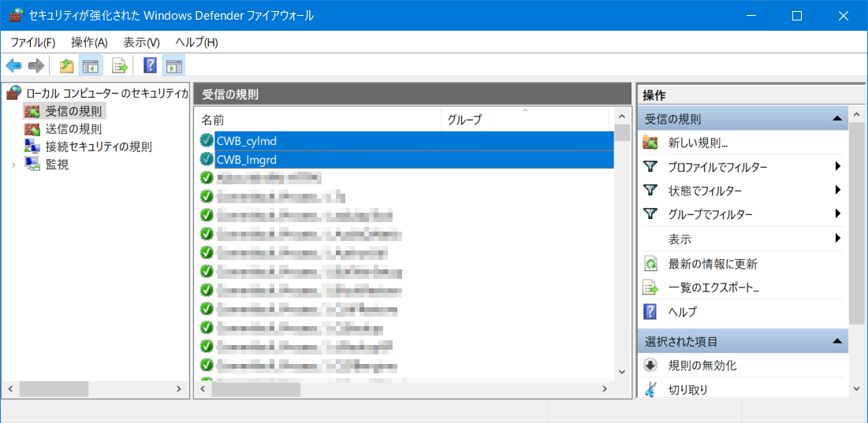Click the Export list toolbar icon

(x=120, y=66)
